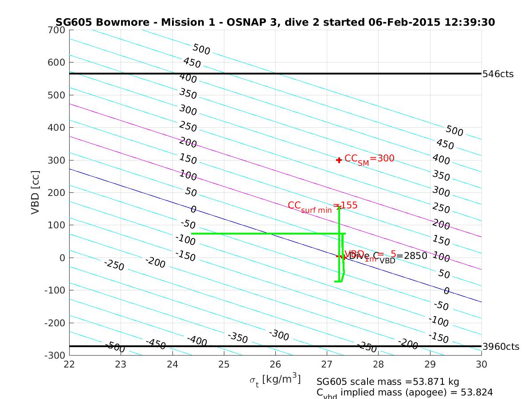Click y-axis tick label "-300"
This screenshot has height=399, width=532.
click(x=55, y=355)
